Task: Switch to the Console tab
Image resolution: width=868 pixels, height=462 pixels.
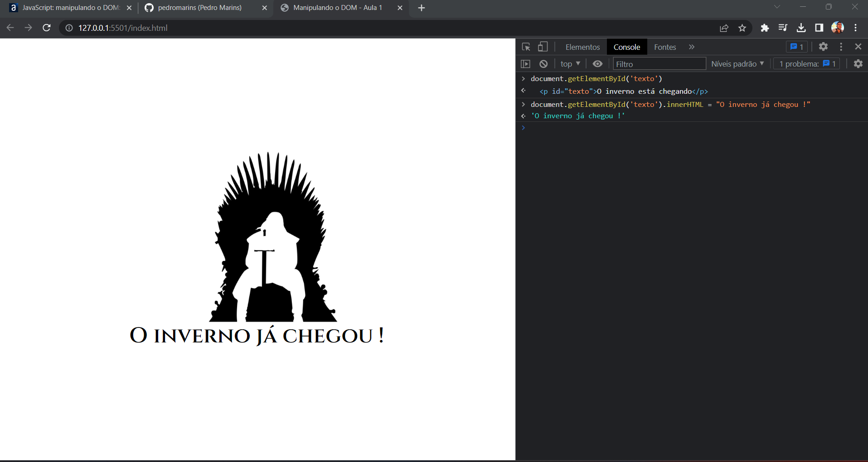Action: pyautogui.click(x=627, y=47)
